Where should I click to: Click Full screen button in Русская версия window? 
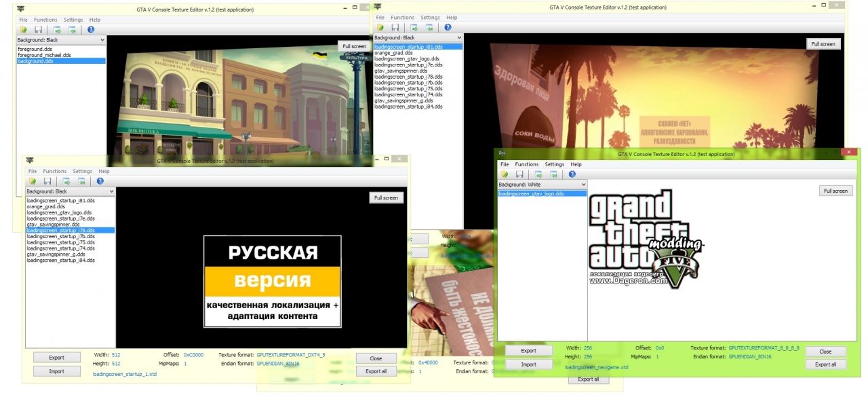[387, 197]
